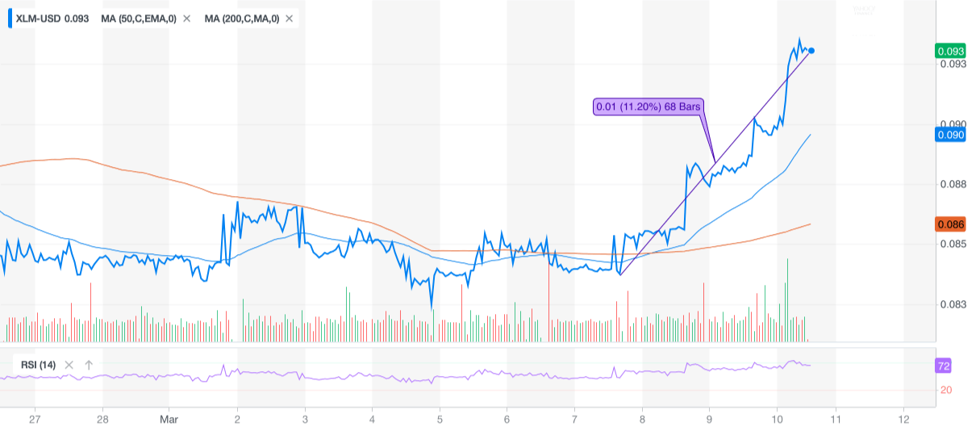Click the tallest green volume bar

pyautogui.click(x=786, y=291)
